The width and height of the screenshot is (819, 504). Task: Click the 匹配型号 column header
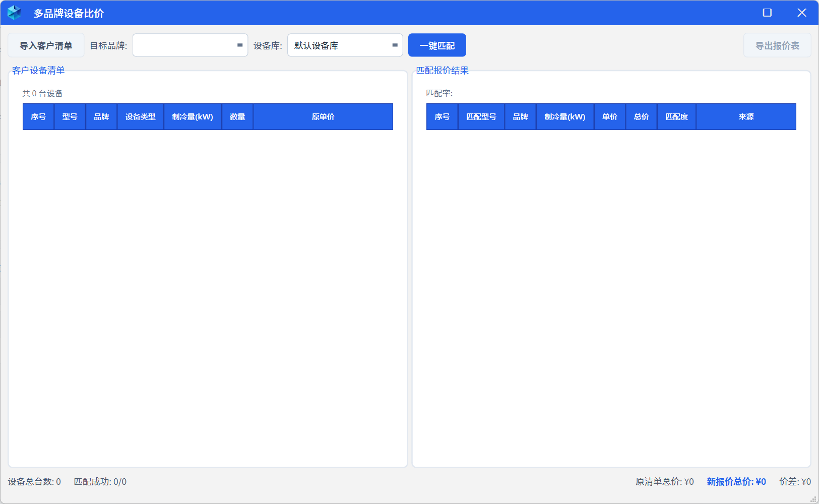480,116
